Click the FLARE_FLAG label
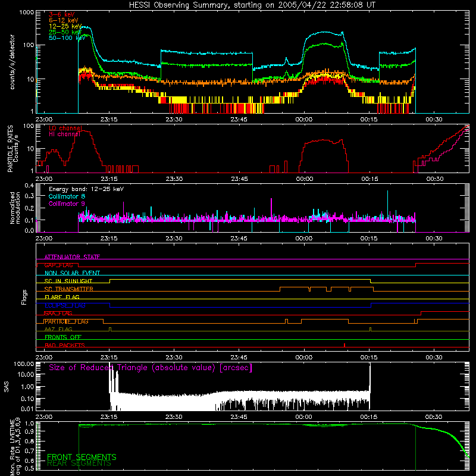The width and height of the screenshot is (476, 476). pos(62,297)
